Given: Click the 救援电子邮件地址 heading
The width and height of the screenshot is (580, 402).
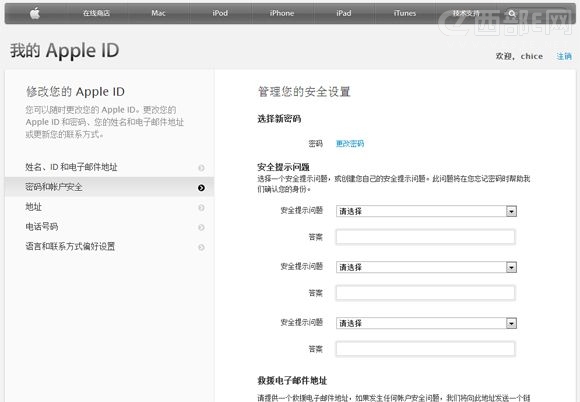Looking at the screenshot, I should point(292,381).
